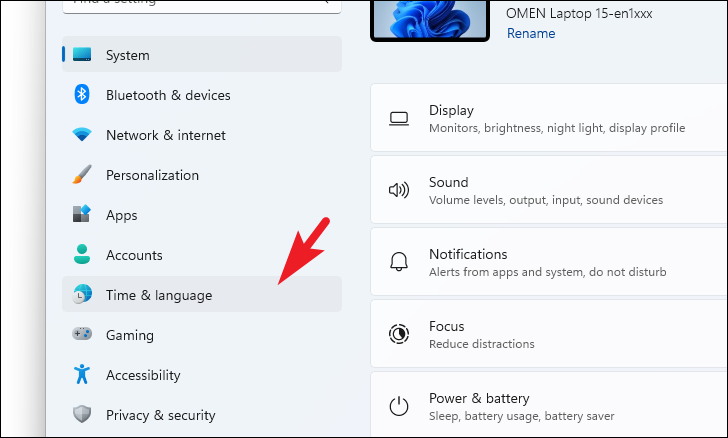This screenshot has width=728, height=438.
Task: Open the Apps settings page
Action: tap(202, 215)
